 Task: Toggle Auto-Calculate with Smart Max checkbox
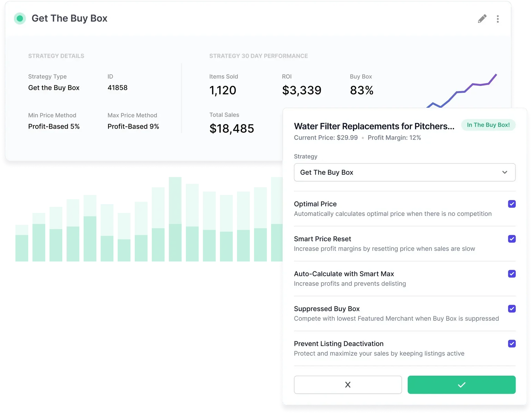coord(512,274)
